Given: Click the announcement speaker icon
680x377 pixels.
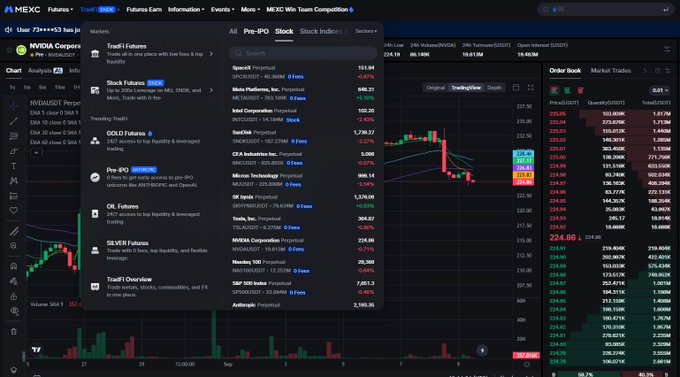Looking at the screenshot, I should click(8, 30).
